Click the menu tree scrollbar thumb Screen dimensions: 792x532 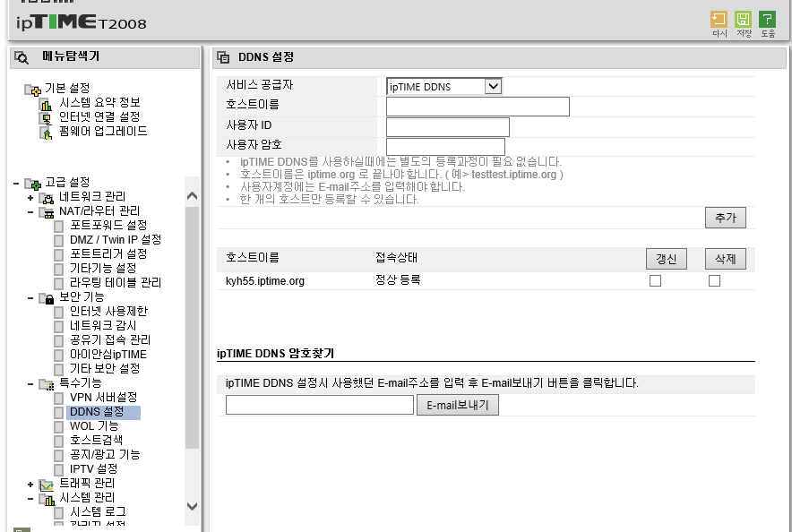(192, 327)
